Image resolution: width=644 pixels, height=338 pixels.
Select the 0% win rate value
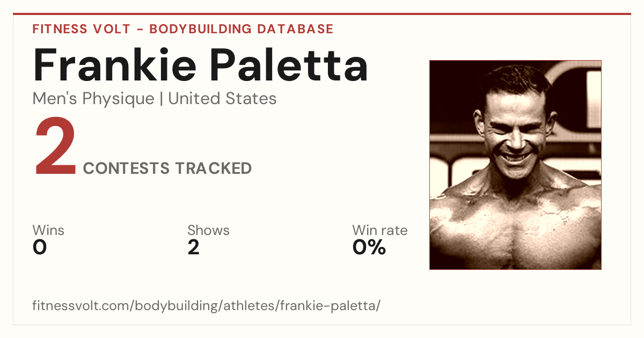(369, 247)
